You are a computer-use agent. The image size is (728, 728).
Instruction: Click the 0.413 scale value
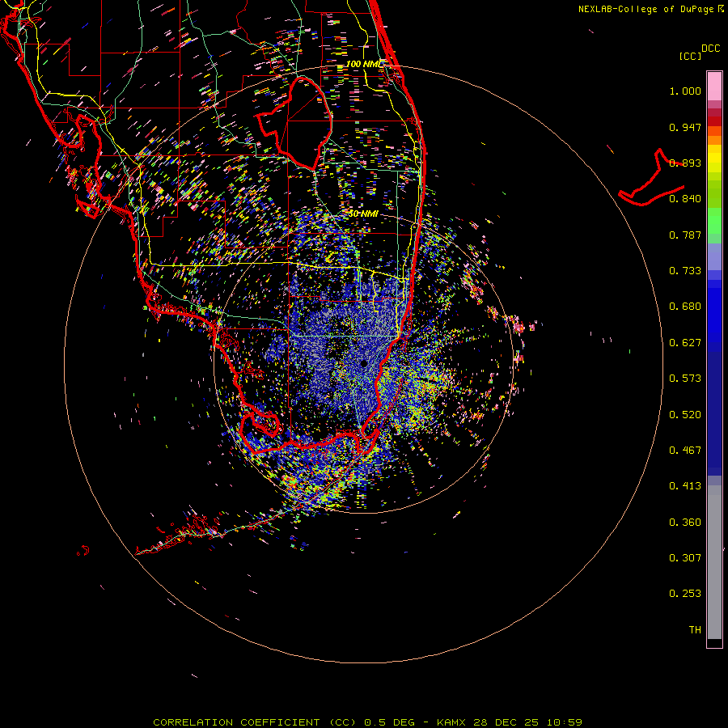coord(685,486)
